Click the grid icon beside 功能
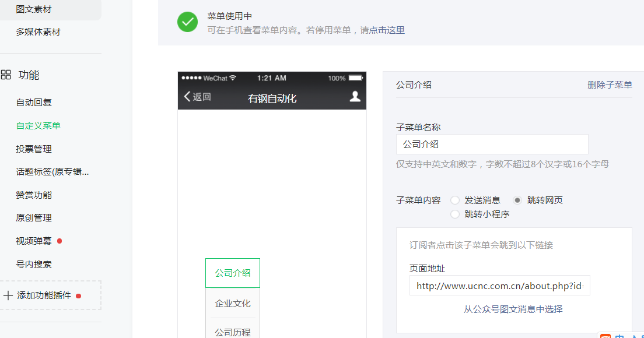Screen dimensions: 644x338 [x=6, y=75]
